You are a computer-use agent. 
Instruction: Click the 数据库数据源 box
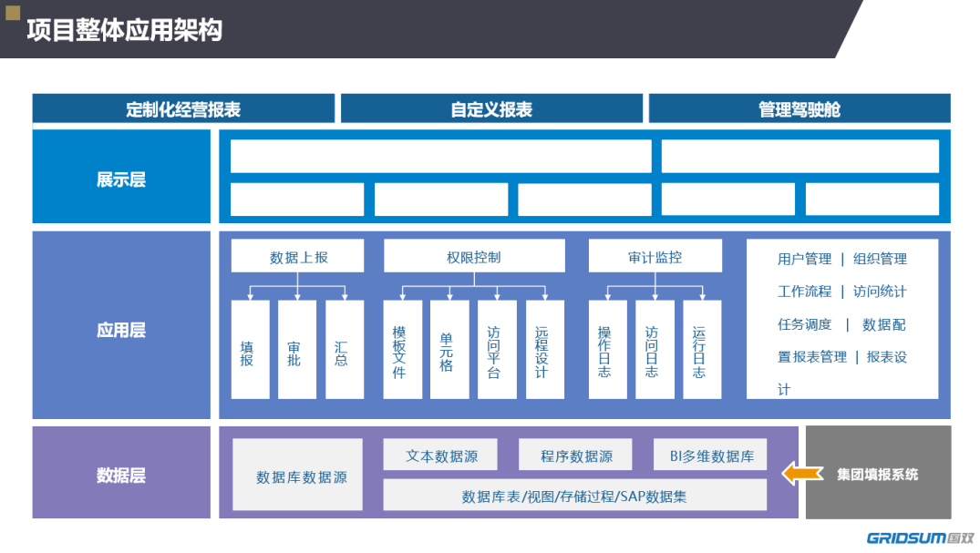(297, 475)
